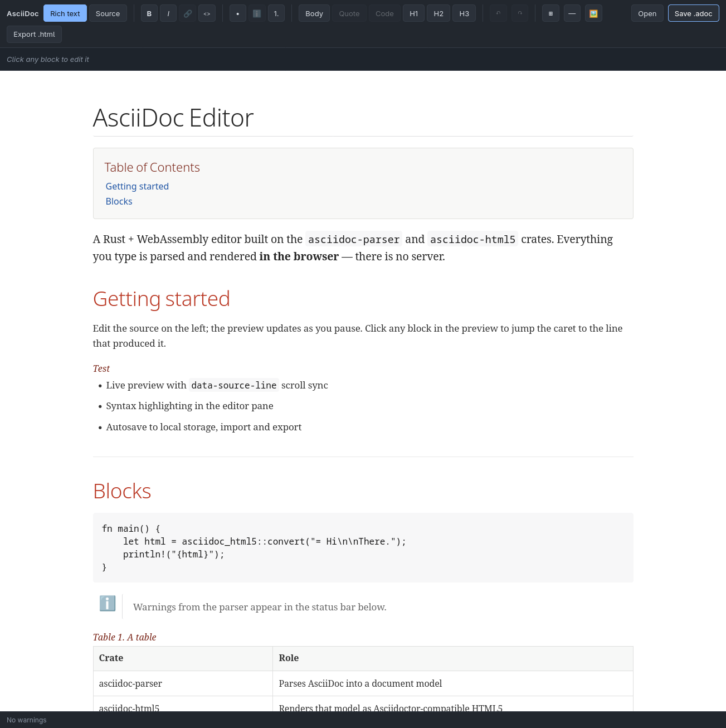Screen dimensions: 726x728
Task: Follow the Getting started contents link
Action: tap(137, 186)
